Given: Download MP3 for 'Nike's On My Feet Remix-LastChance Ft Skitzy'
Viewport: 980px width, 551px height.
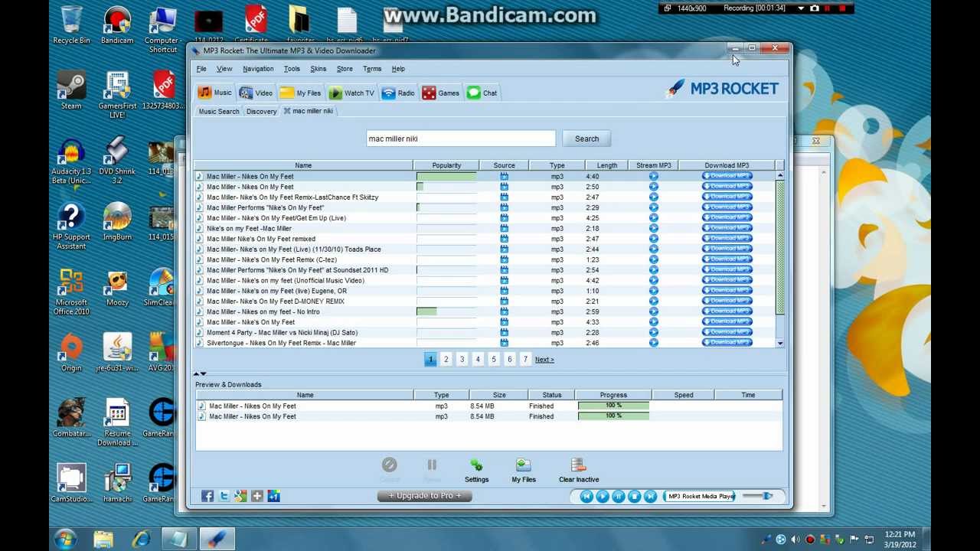Looking at the screenshot, I should (727, 197).
